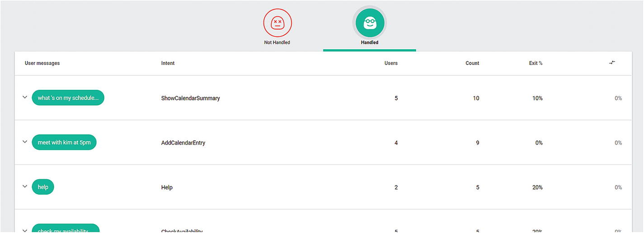Click the Not Handled sad-face icon
The height and width of the screenshot is (233, 644).
(x=277, y=23)
